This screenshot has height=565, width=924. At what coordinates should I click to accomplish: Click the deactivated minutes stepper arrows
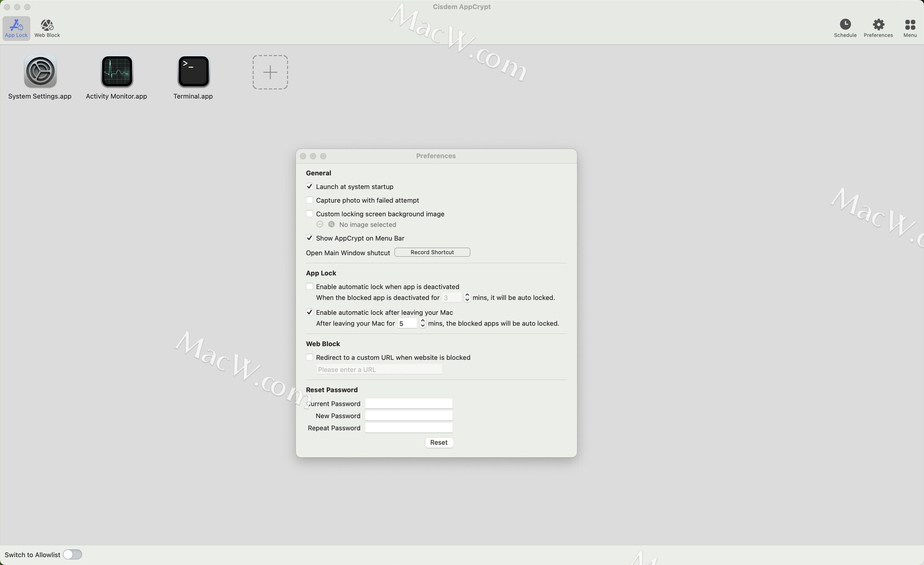click(x=467, y=298)
